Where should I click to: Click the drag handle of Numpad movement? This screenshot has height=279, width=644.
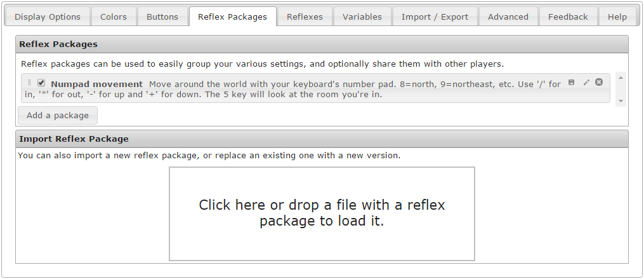(29, 83)
